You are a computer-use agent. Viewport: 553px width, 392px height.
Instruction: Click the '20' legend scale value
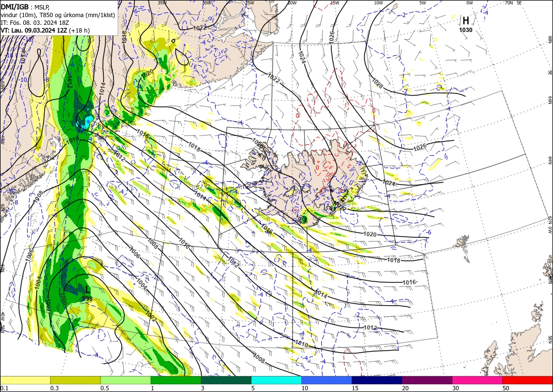coord(405,388)
